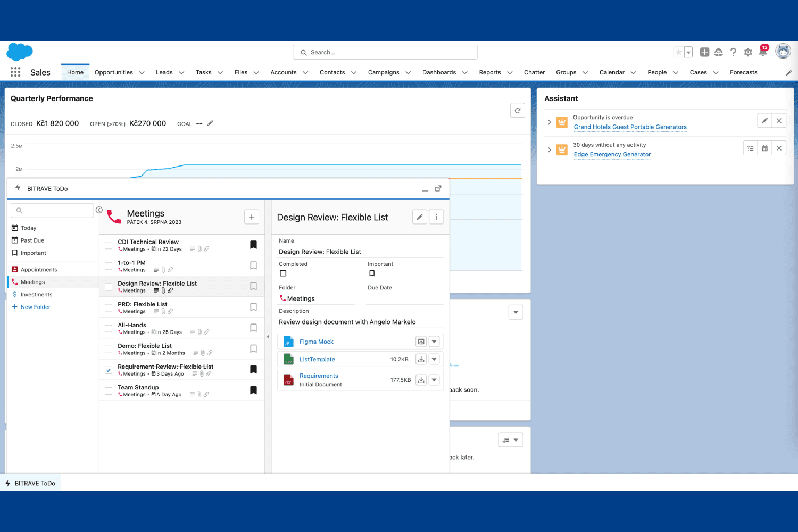Expand the Leads tab dropdown arrow

point(181,73)
